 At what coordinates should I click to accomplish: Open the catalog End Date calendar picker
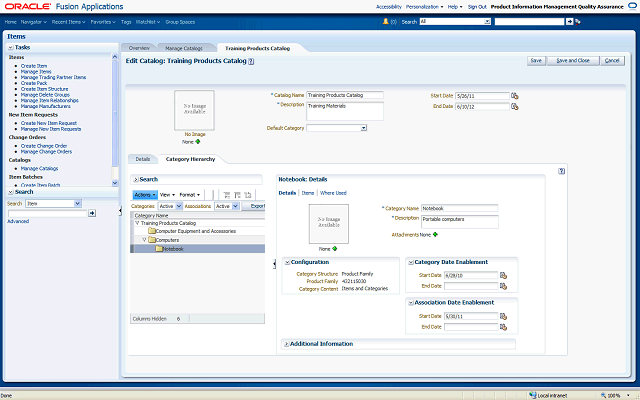pos(515,106)
